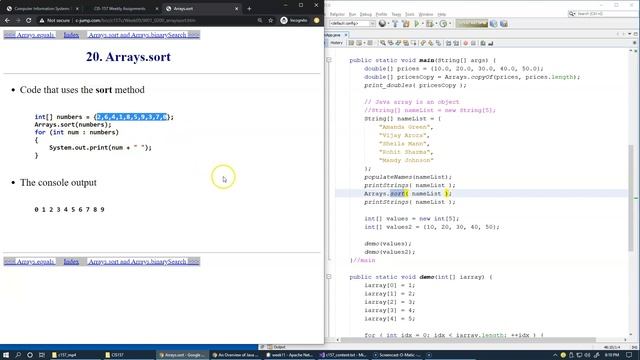Click the NetBeans editor horizontal scrollbar
Viewport: 640px width, 360px height.
tap(468, 340)
